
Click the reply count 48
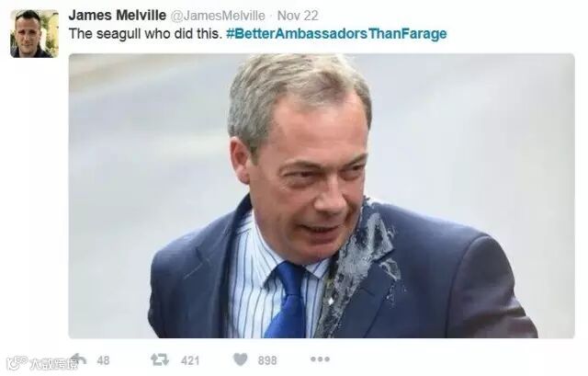click(103, 360)
